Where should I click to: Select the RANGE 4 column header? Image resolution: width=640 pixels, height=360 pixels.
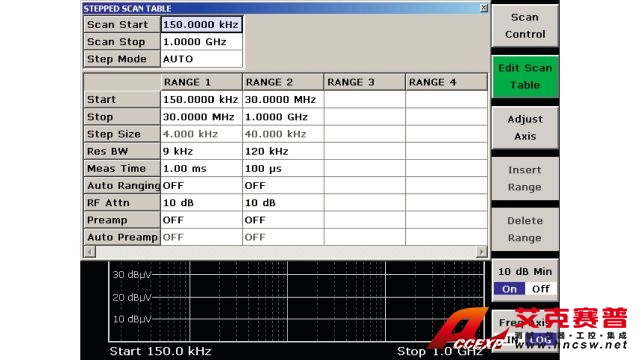point(446,82)
